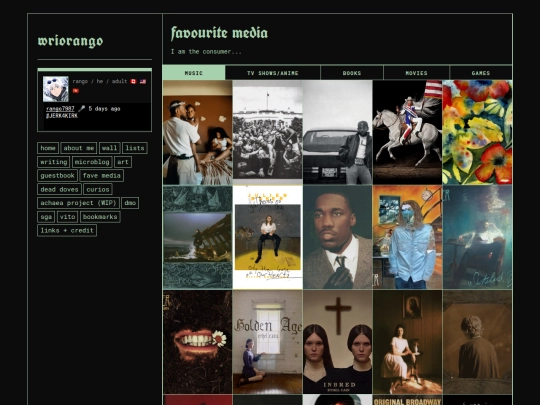Open the links + credit page
Screen dimensions: 540x405
click(67, 230)
